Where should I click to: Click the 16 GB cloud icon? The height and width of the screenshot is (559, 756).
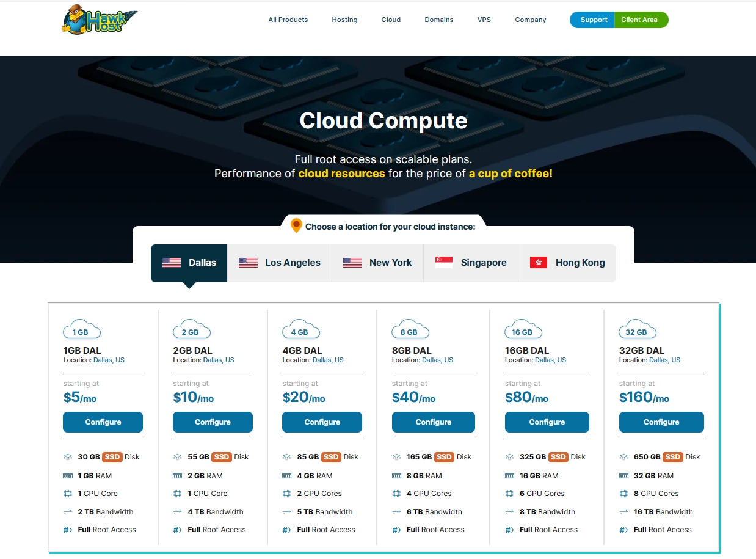(524, 329)
